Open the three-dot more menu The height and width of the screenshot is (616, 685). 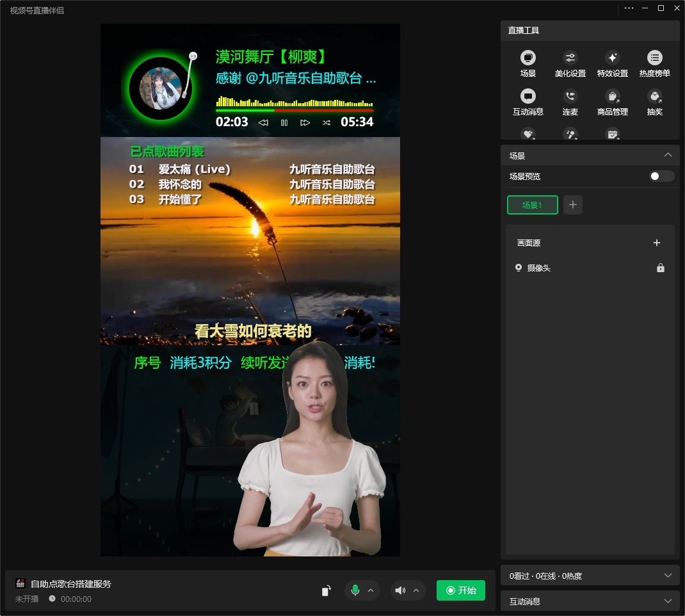click(x=629, y=8)
